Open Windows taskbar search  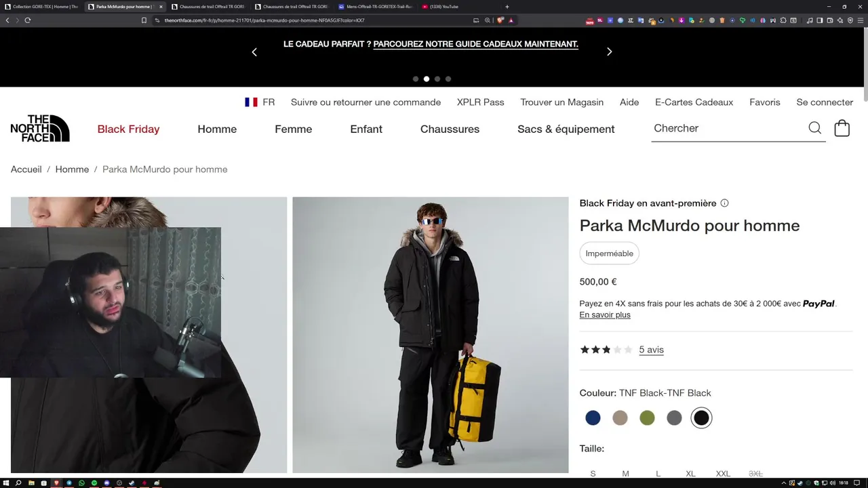[18, 483]
